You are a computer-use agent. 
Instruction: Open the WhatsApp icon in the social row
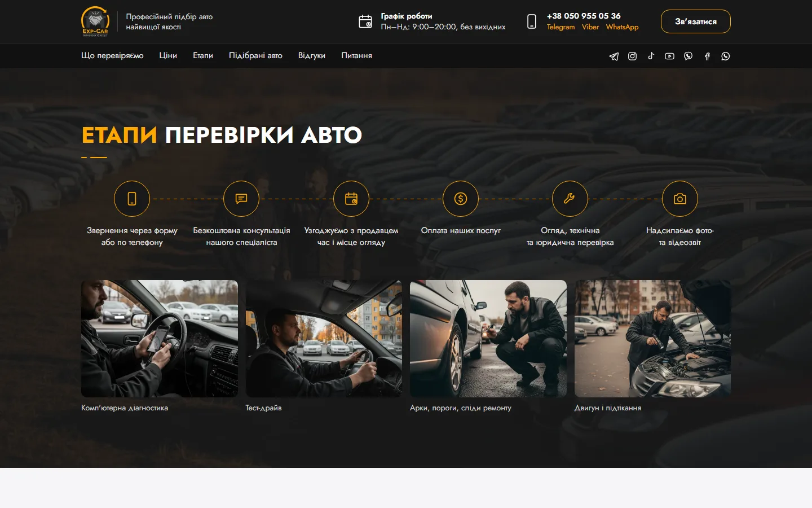click(x=725, y=56)
